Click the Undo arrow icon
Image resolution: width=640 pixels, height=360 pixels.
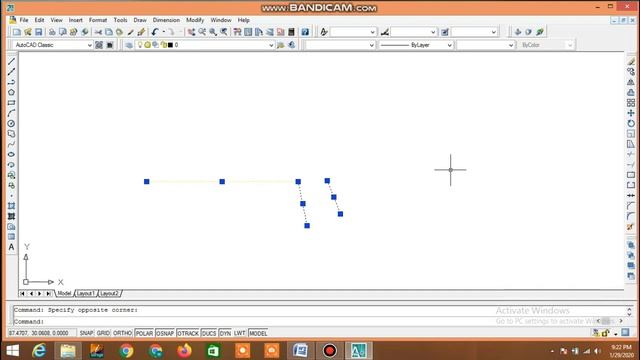tap(155, 32)
